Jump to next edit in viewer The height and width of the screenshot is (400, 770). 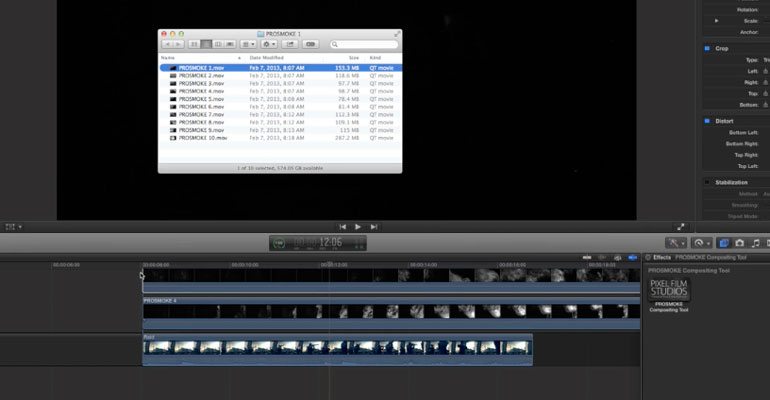point(374,227)
